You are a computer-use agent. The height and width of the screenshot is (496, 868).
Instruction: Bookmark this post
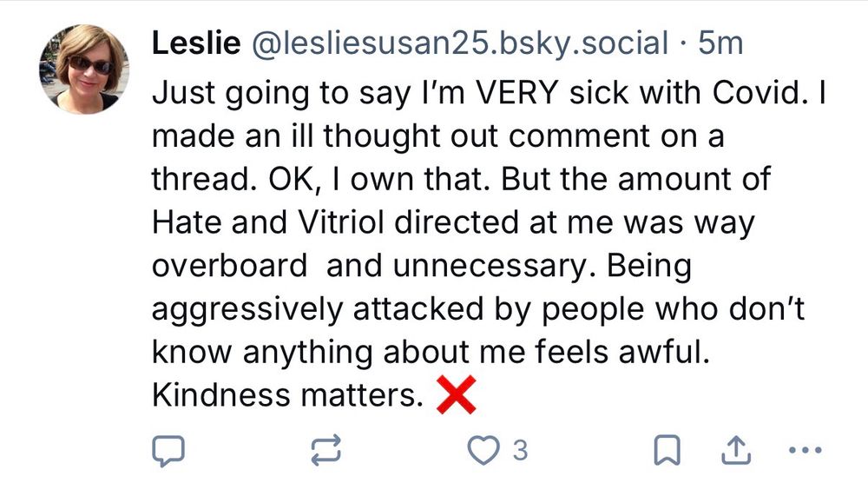click(666, 450)
